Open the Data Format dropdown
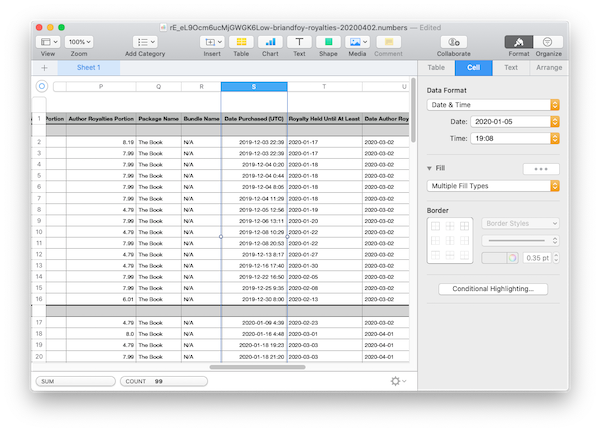Screen dimensions: 600x432 [x=493, y=105]
